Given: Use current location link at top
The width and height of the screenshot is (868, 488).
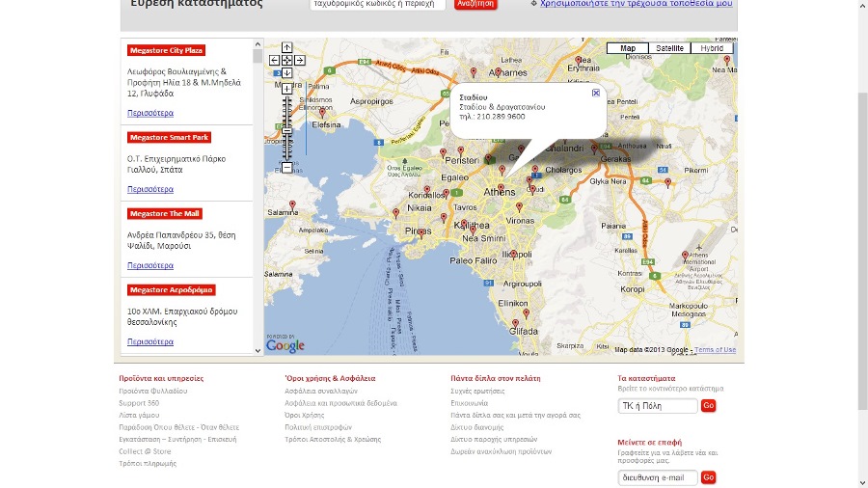Looking at the screenshot, I should coord(637,3).
